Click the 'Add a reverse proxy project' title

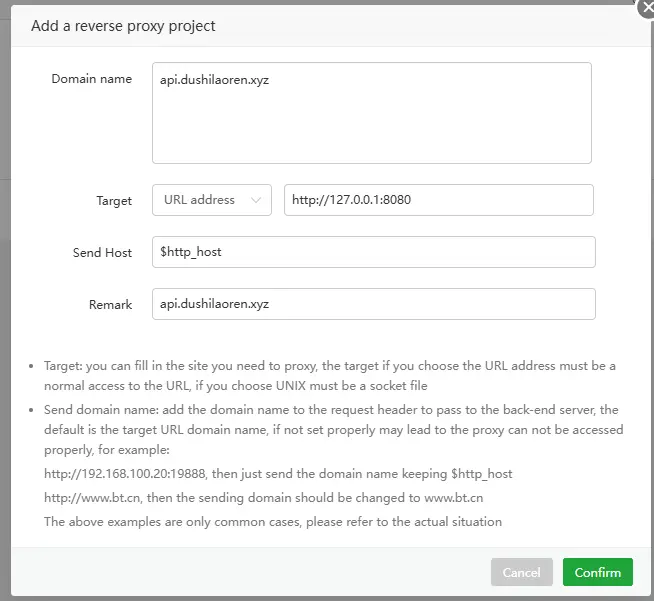pyautogui.click(x=123, y=26)
